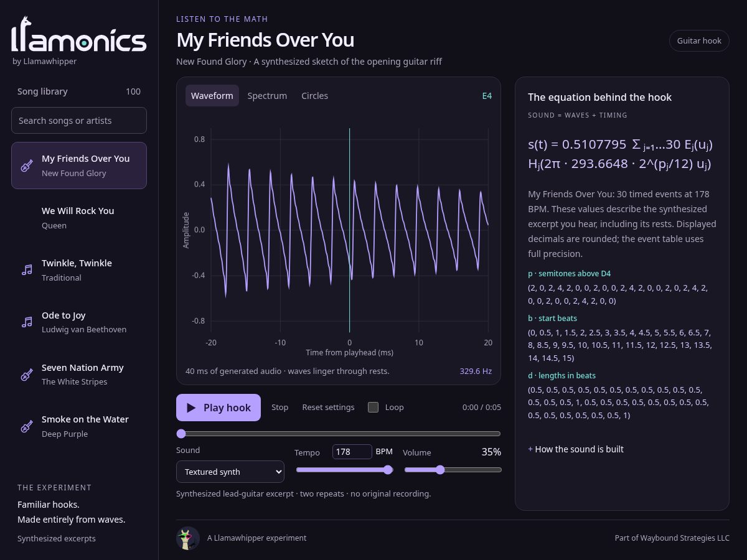The image size is (747, 560).
Task: Click The equation behind the hook heading
Action: (x=599, y=97)
